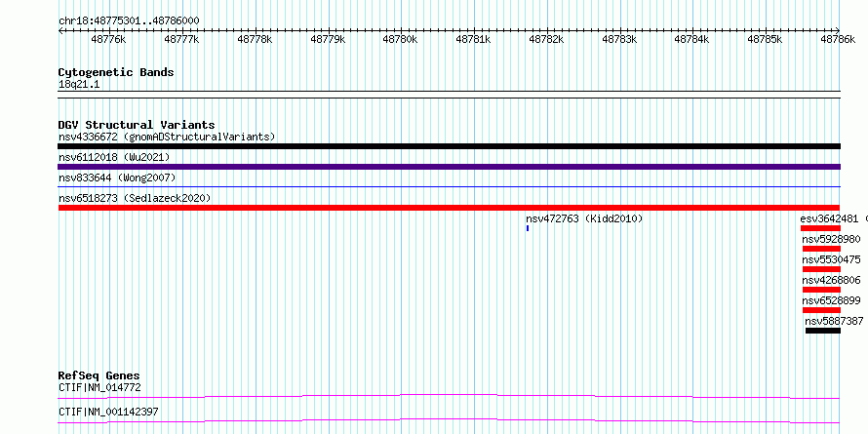Click the 48777k ruler tick label
This screenshot has width=868, height=434.
(x=181, y=39)
